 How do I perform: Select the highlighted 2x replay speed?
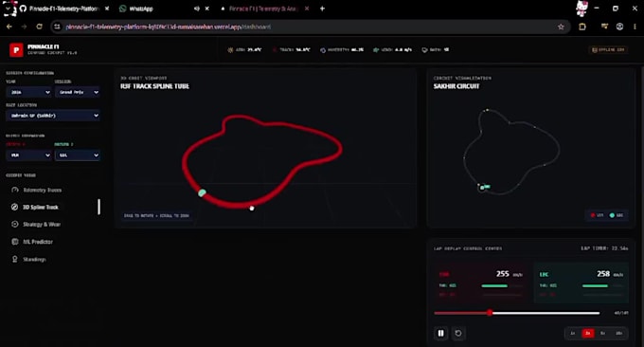(x=588, y=333)
